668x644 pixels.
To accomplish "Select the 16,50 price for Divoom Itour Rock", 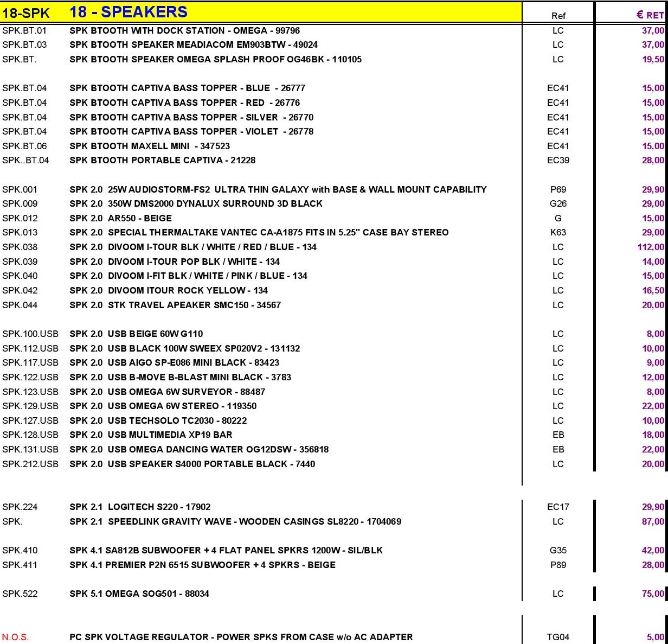I will tap(653, 290).
